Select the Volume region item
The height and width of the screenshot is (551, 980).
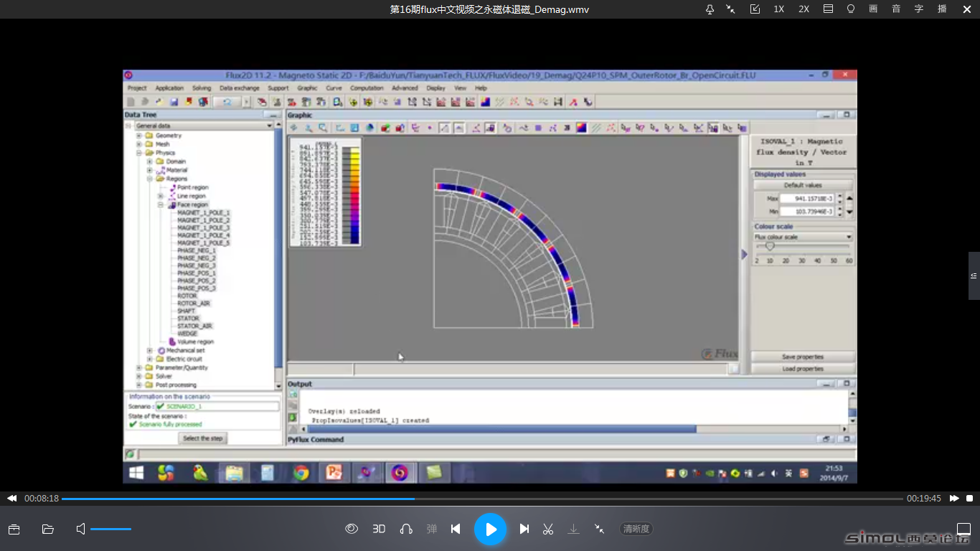[195, 342]
